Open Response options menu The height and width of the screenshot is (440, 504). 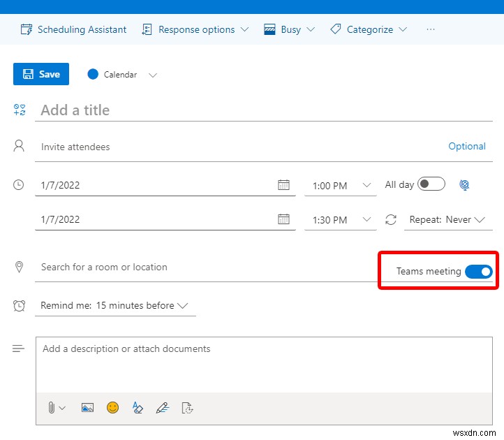point(195,29)
